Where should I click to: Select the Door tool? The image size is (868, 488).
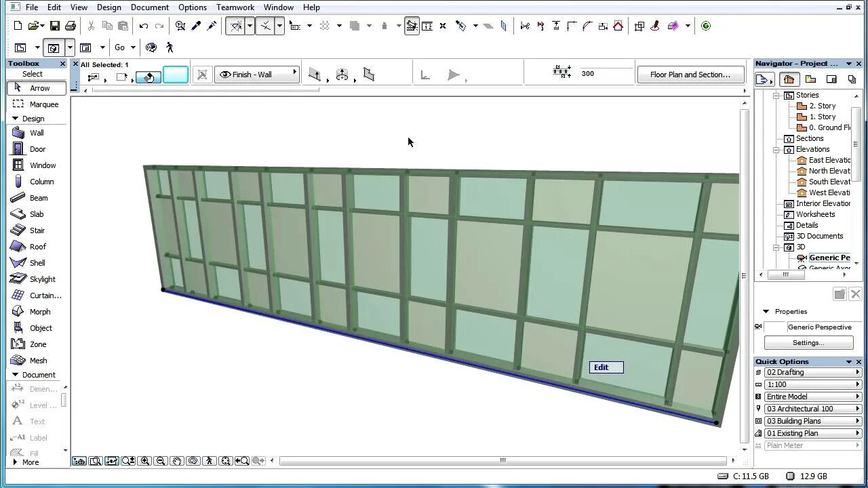37,149
